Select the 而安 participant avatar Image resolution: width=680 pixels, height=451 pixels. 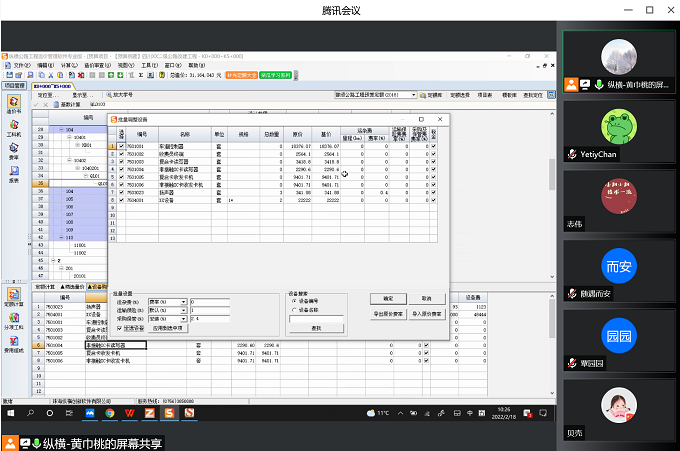[x=619, y=266]
